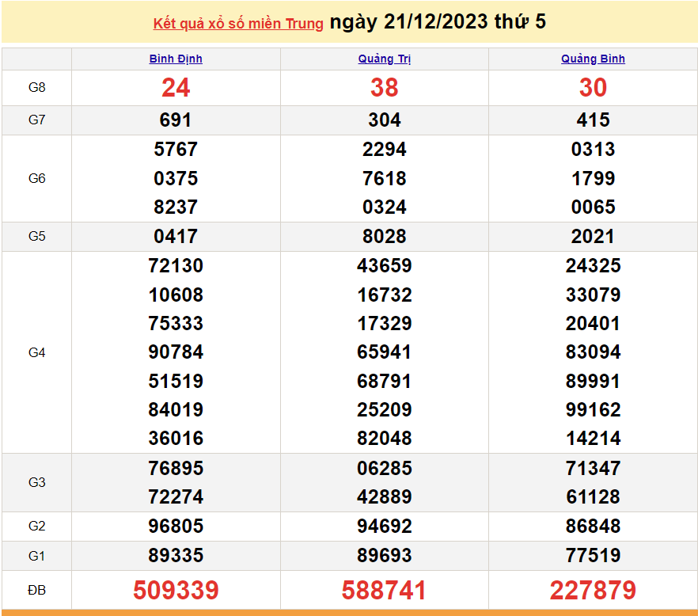The image size is (698, 616).
Task: Click the ĐB row label
Action: point(37,590)
